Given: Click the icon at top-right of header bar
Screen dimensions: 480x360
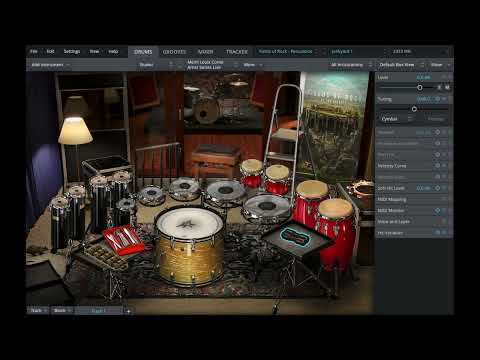Looking at the screenshot, I should click(x=446, y=52).
